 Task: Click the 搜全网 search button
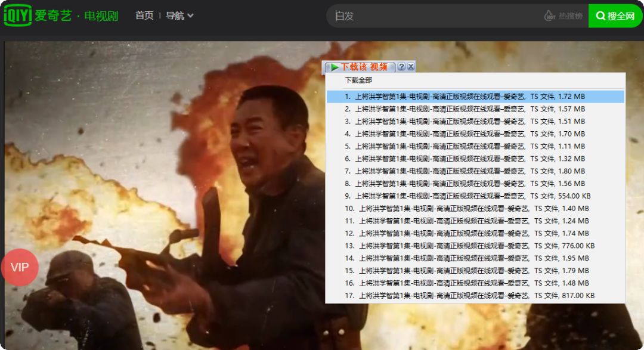tap(615, 16)
